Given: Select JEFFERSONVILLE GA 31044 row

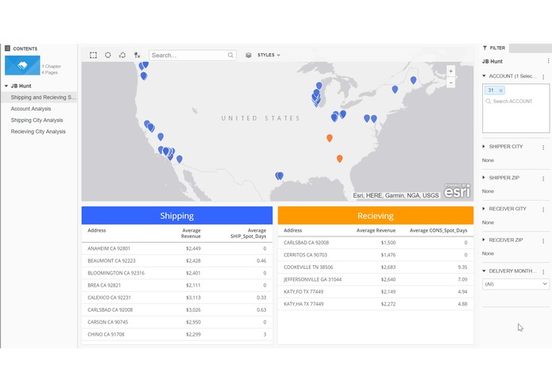Looking at the screenshot, I should pos(375,279).
